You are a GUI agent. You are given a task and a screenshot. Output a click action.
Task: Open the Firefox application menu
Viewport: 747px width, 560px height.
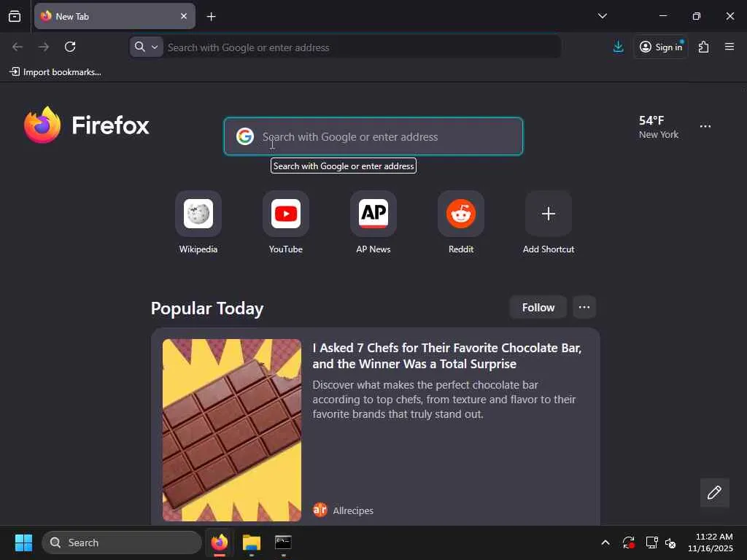coord(729,47)
